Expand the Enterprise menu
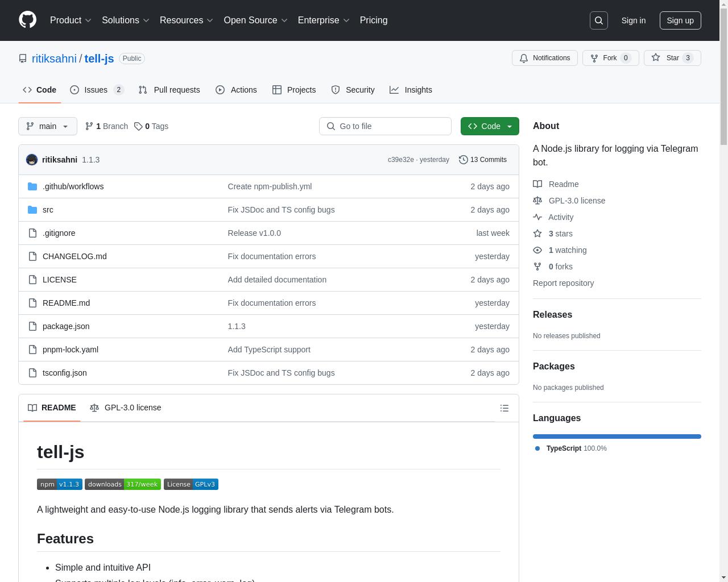Image resolution: width=728 pixels, height=582 pixels. (324, 20)
